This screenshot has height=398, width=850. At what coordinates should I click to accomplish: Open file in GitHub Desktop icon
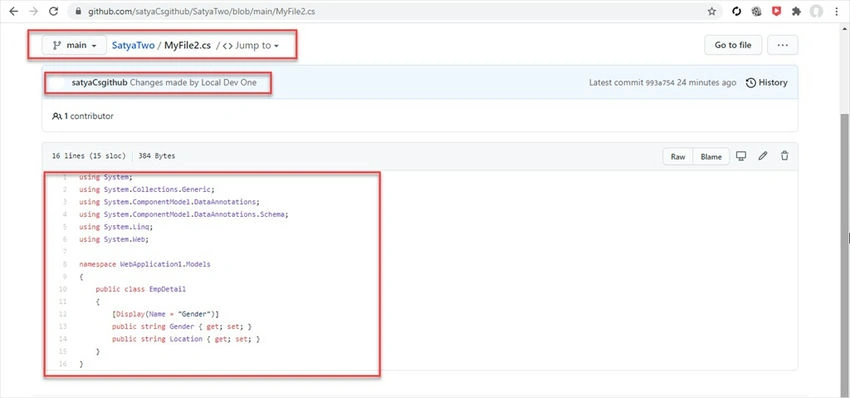tap(741, 156)
